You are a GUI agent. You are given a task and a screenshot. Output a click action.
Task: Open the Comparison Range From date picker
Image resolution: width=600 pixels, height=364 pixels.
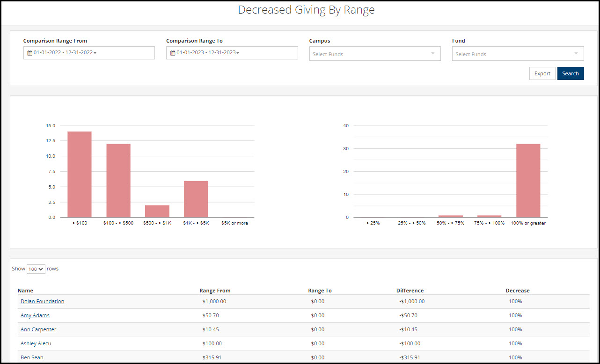point(89,53)
